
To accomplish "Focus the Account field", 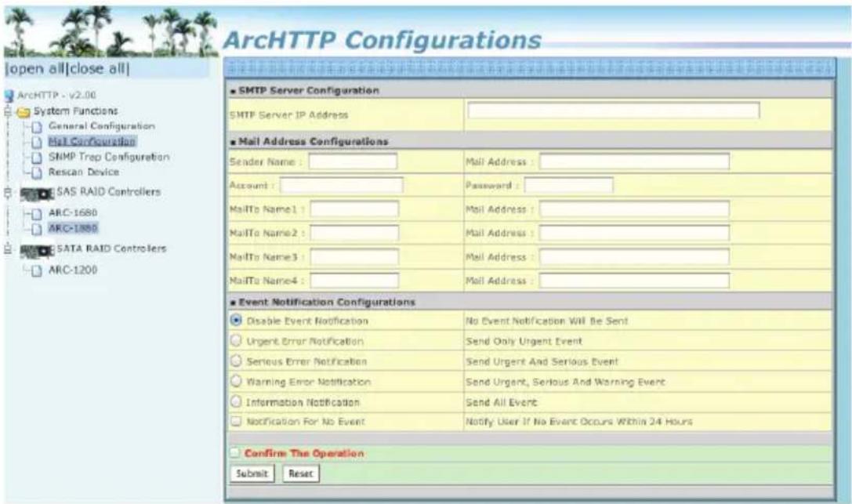I will (341, 185).
